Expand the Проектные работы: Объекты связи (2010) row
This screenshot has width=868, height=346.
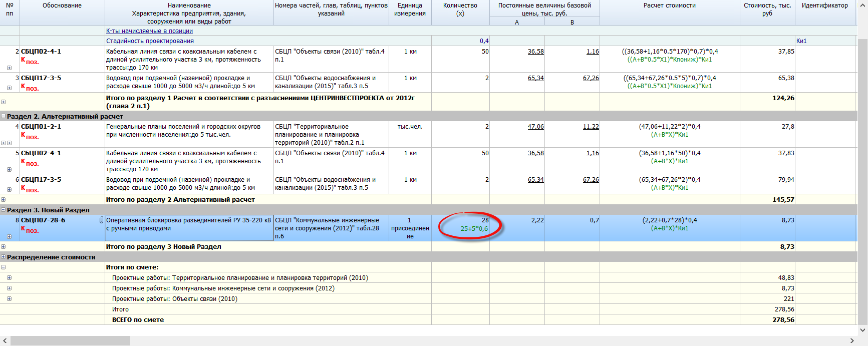(9, 299)
